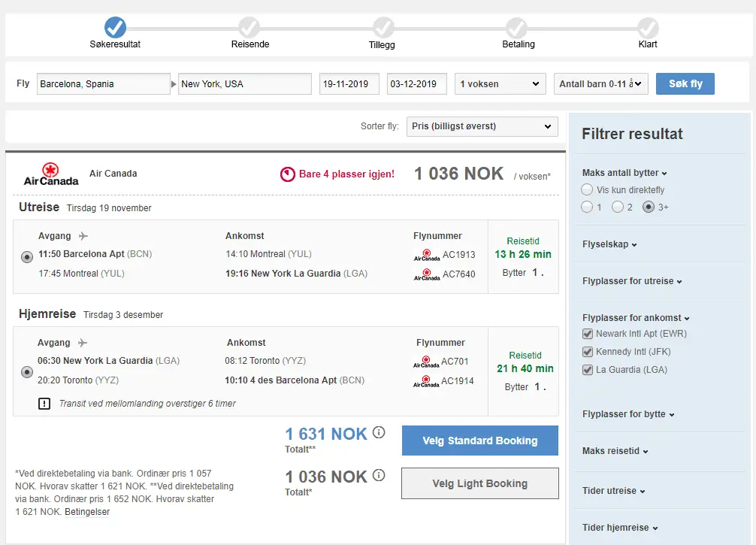
Task: Click the Betaling step checkmark circle
Action: [516, 28]
